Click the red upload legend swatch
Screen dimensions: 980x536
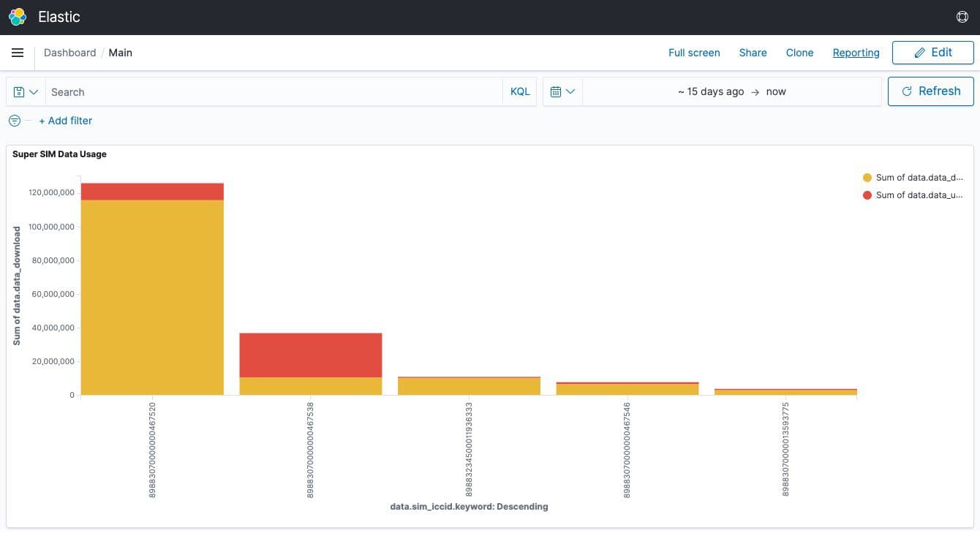tap(867, 195)
